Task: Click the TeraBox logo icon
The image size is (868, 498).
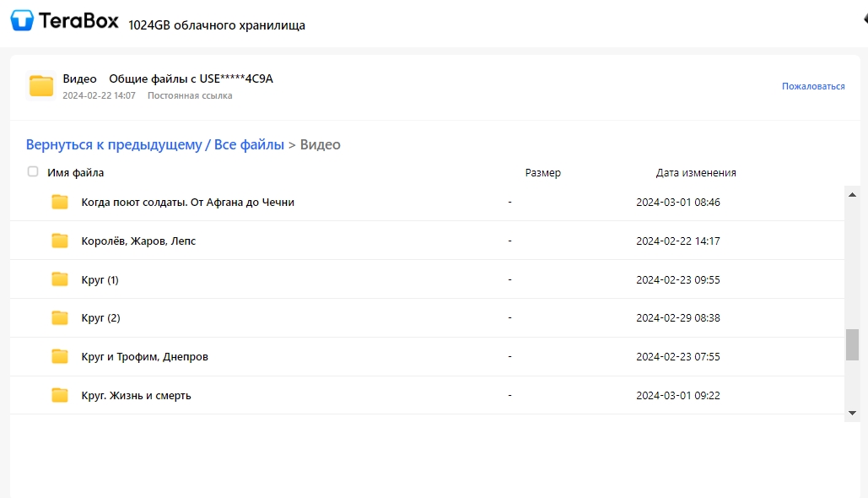Action: point(22,20)
